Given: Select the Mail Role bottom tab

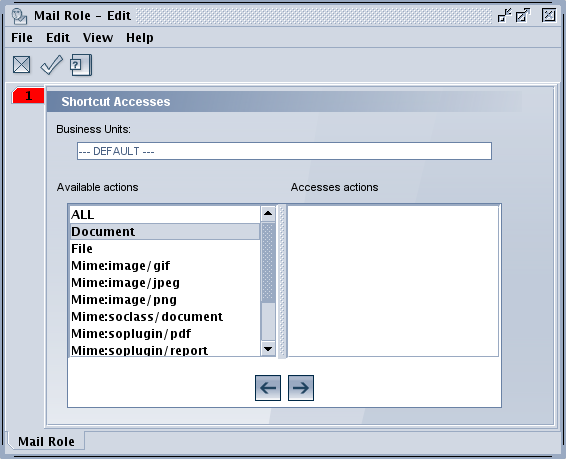Looking at the screenshot, I should coord(46,441).
